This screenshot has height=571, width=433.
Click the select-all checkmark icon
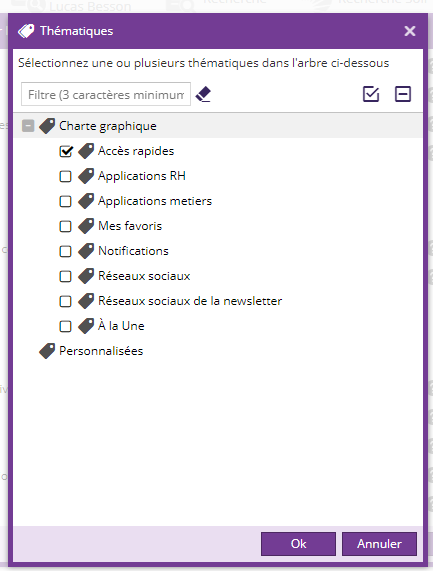371,94
